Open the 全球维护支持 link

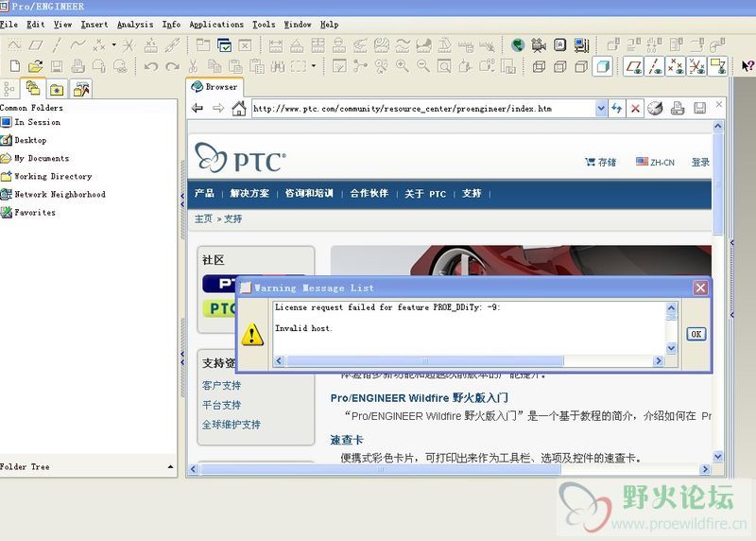point(231,425)
